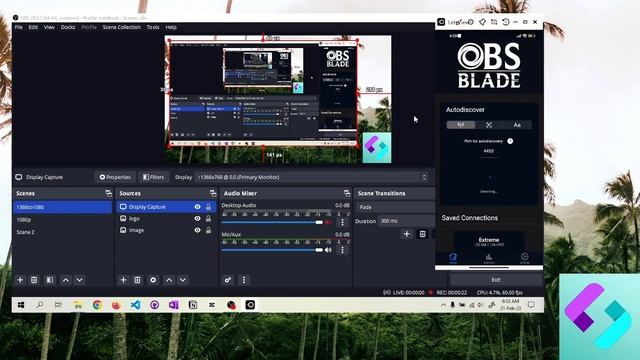Open statistics tab in OBS Blade app

[x=489, y=258]
